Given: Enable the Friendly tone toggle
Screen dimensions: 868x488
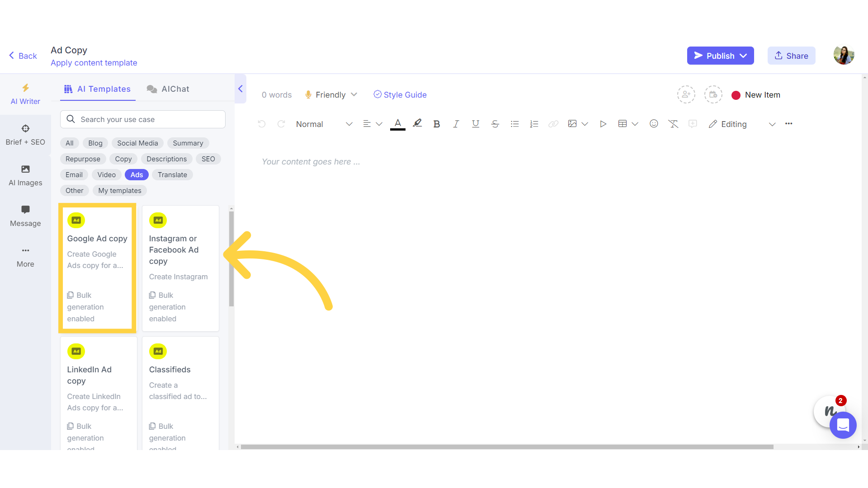Looking at the screenshot, I should (331, 95).
